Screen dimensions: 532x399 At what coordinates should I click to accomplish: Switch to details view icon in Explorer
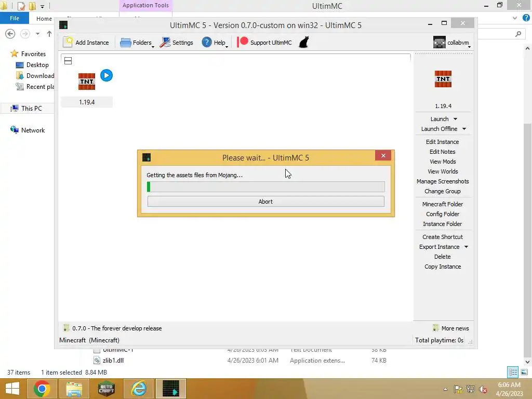pos(513,372)
